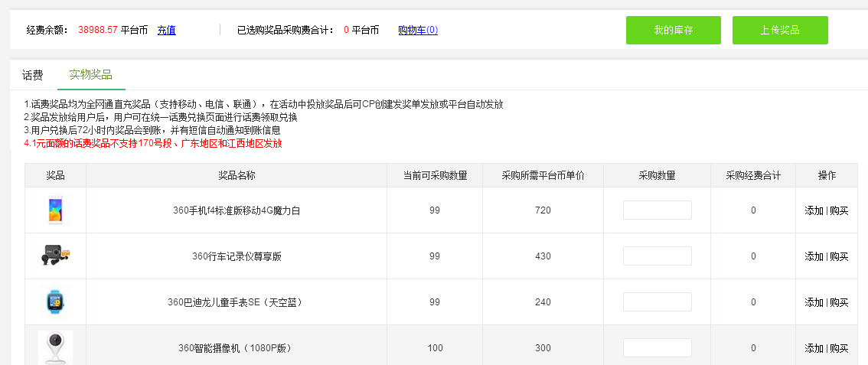Open the 购物车(0) shopping cart link

click(418, 30)
